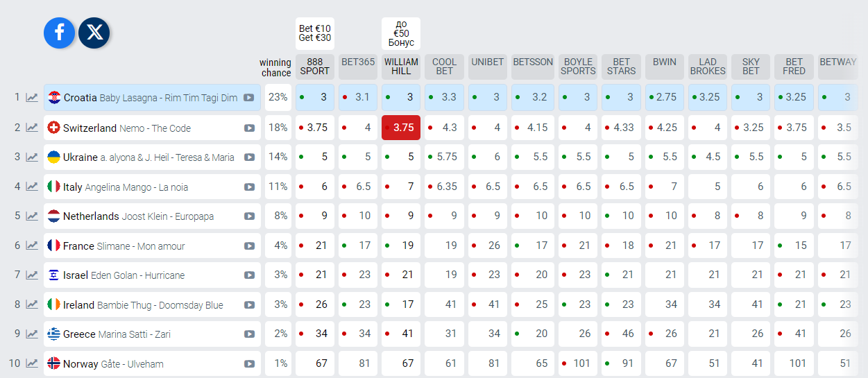Open the odds history chart for Israel
The image size is (868, 378).
(32, 275)
